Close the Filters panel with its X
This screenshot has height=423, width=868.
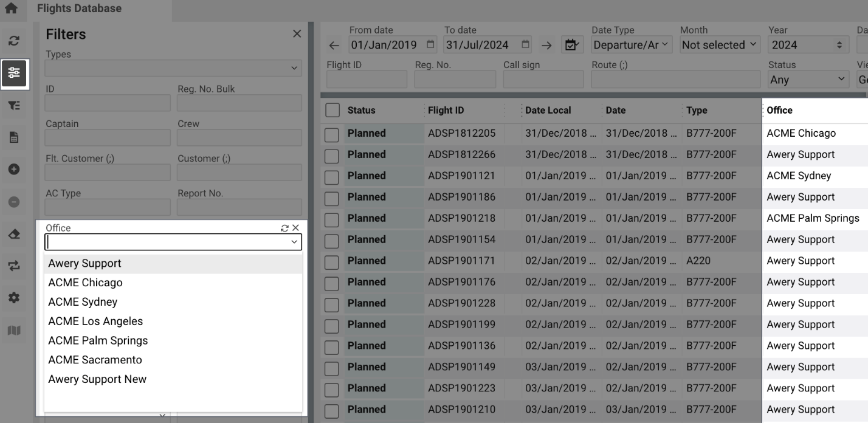[x=297, y=33]
